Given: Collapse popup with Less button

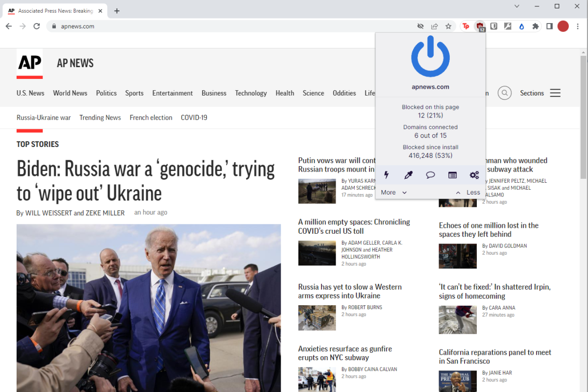Looking at the screenshot, I should point(468,193).
